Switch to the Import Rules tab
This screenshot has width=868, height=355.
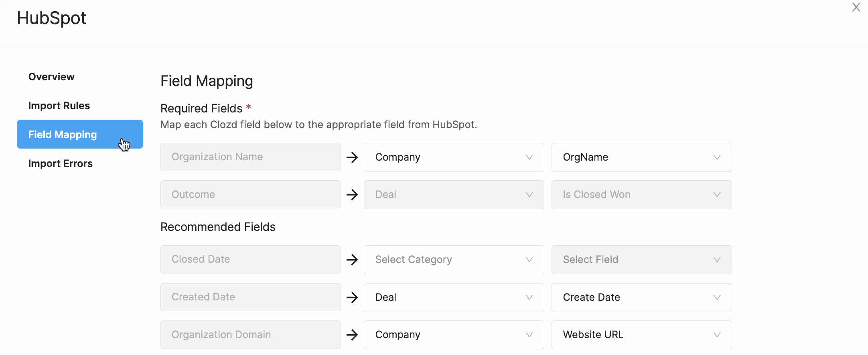click(59, 106)
